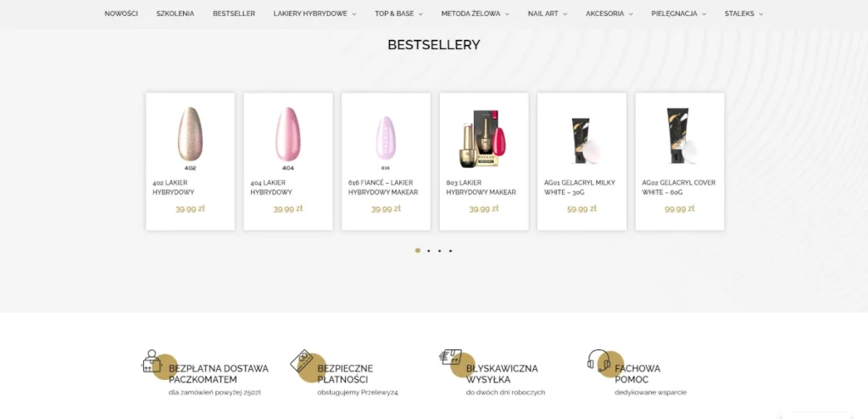Click the 803 Makear bottle product image

[x=483, y=138]
